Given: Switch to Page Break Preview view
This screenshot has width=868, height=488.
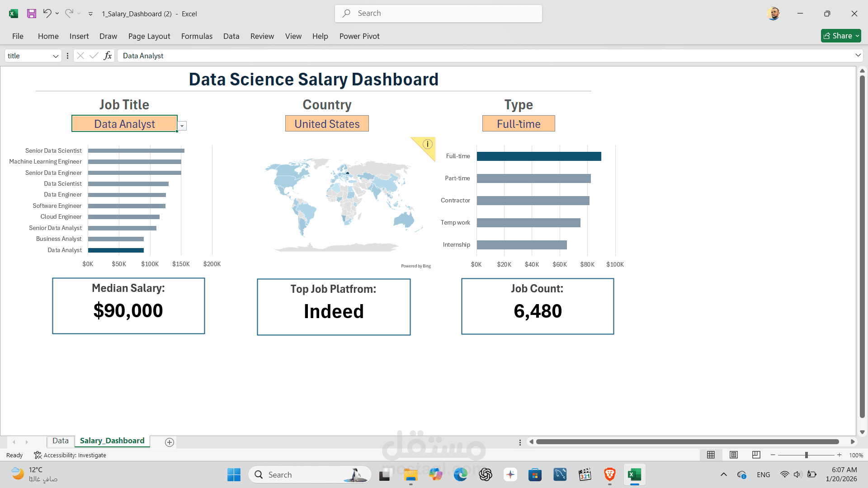Looking at the screenshot, I should click(x=756, y=455).
